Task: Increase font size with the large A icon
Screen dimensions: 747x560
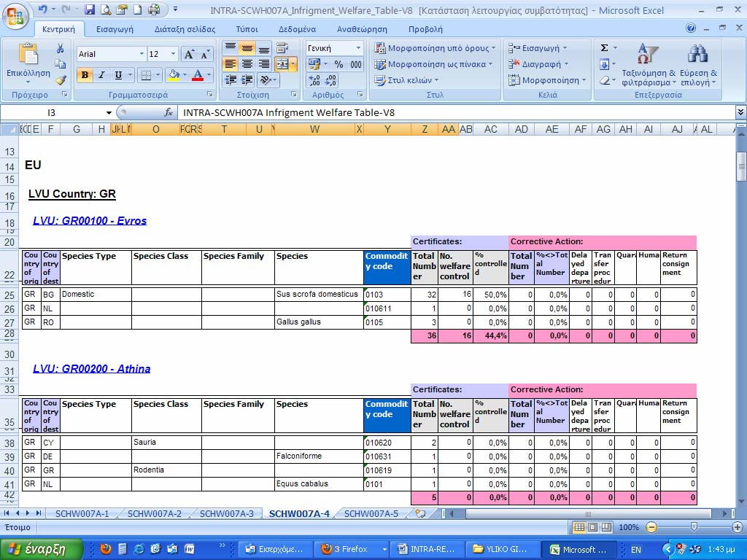Action: [189, 54]
